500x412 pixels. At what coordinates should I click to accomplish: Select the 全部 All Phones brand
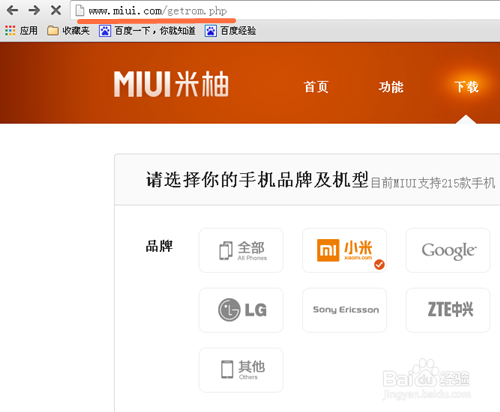tap(241, 250)
